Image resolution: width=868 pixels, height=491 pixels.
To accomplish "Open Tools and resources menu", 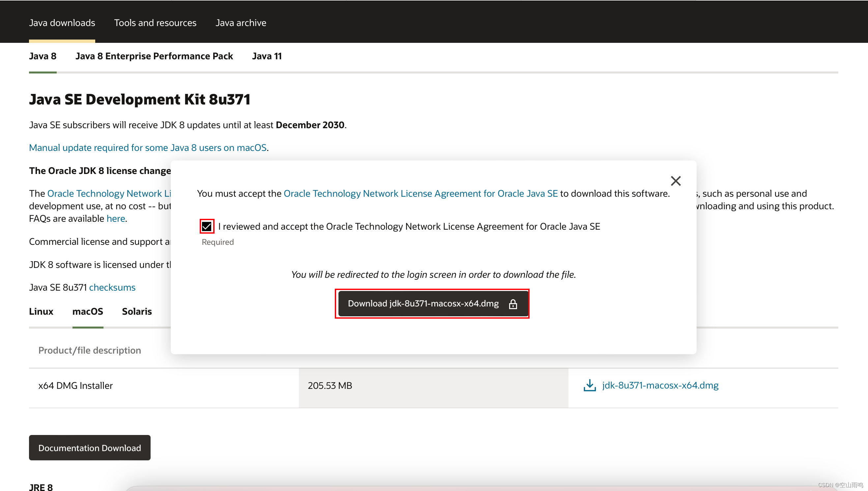I will click(155, 23).
